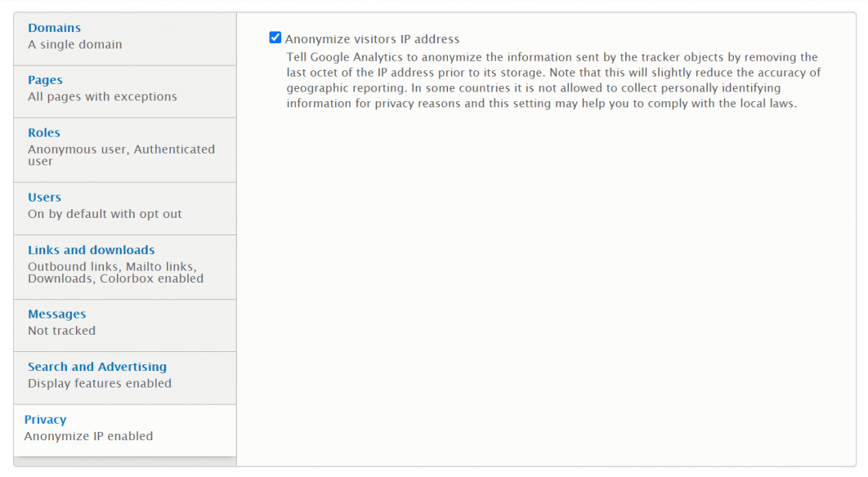Click the 'Anonymous user, Authenticated user' summary
868x477 pixels.
tap(121, 155)
